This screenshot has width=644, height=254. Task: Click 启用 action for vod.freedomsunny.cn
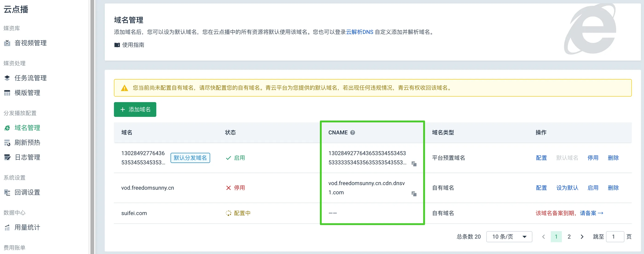593,188
